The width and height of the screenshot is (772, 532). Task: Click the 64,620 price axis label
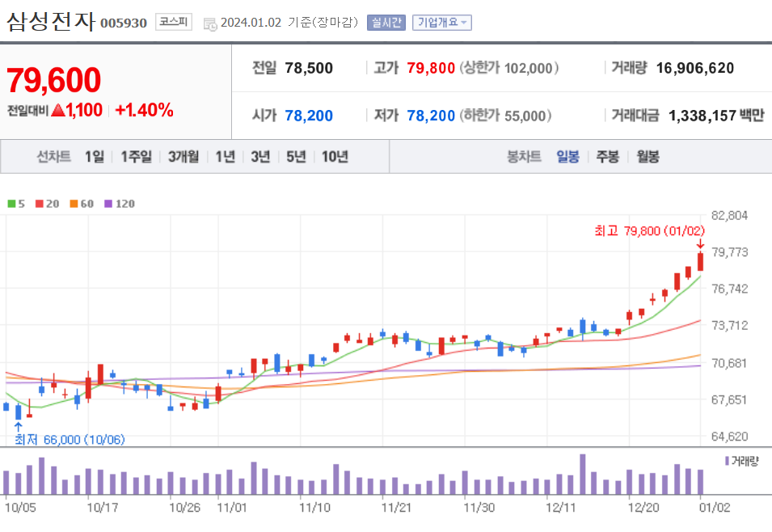tap(730, 437)
